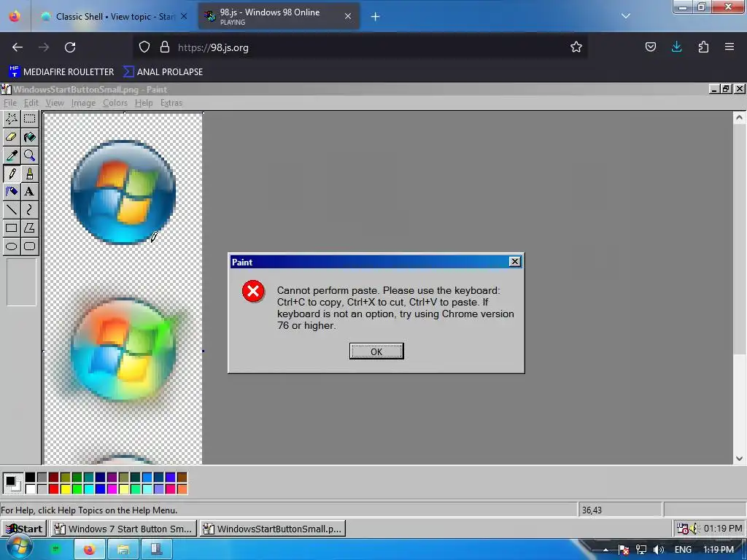
Task: Open the Edit menu in Paint
Action: [x=31, y=103]
